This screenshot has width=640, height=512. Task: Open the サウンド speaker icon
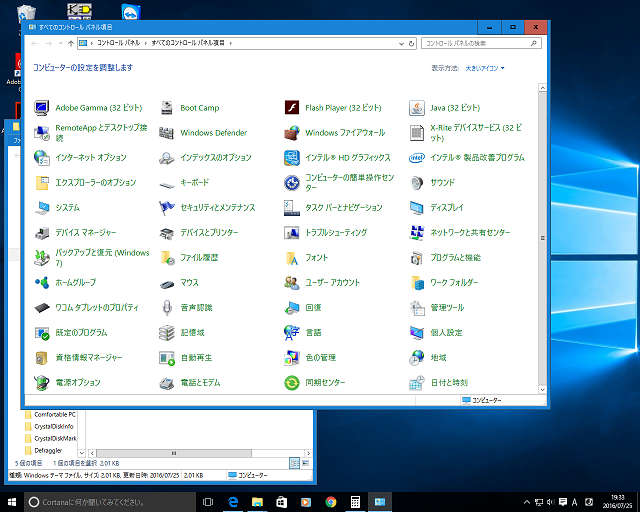(x=416, y=183)
